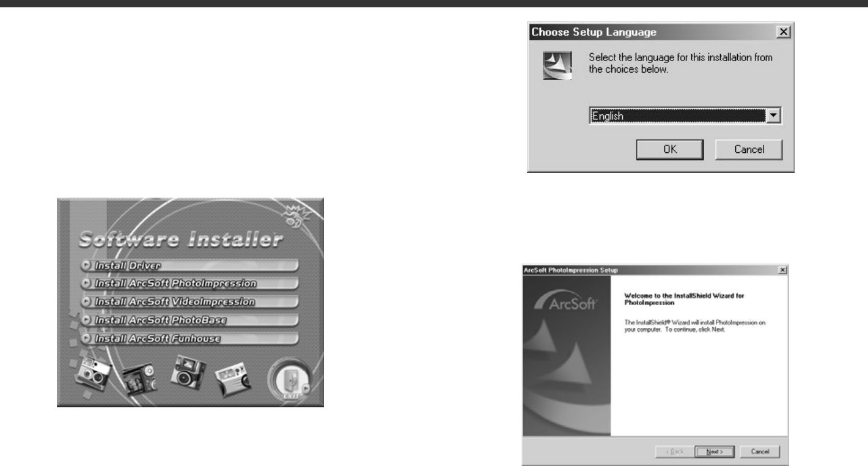Confirm the language with the OK button
This screenshot has height=466, width=868.
click(670, 149)
